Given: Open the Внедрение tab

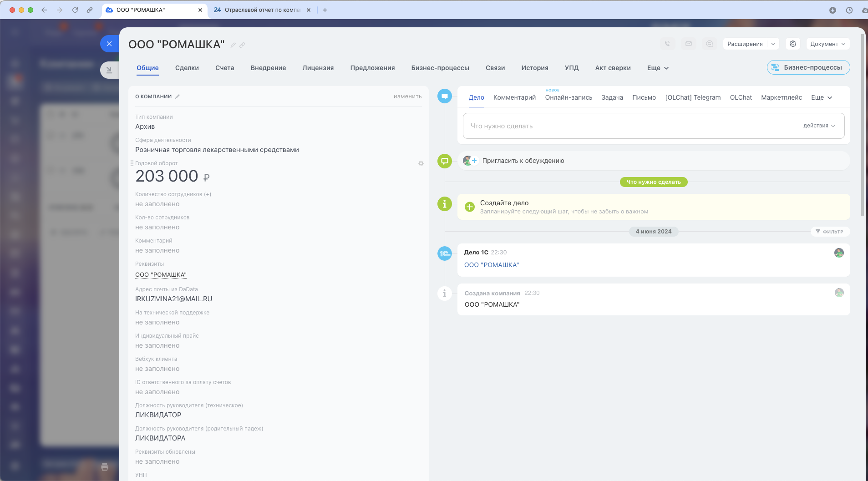Looking at the screenshot, I should [x=269, y=68].
